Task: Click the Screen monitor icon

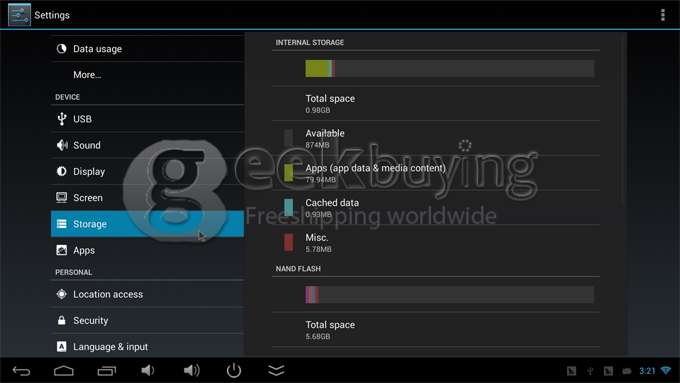Action: (x=62, y=198)
